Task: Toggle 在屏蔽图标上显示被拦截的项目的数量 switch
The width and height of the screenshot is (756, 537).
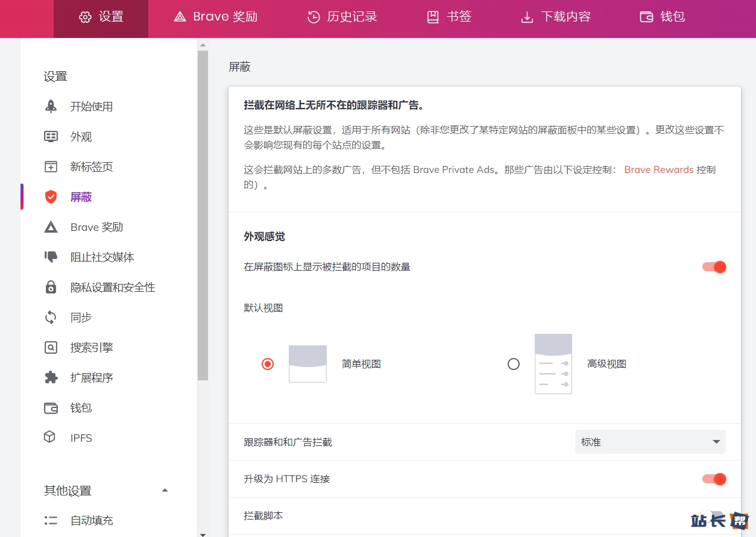Action: (714, 267)
